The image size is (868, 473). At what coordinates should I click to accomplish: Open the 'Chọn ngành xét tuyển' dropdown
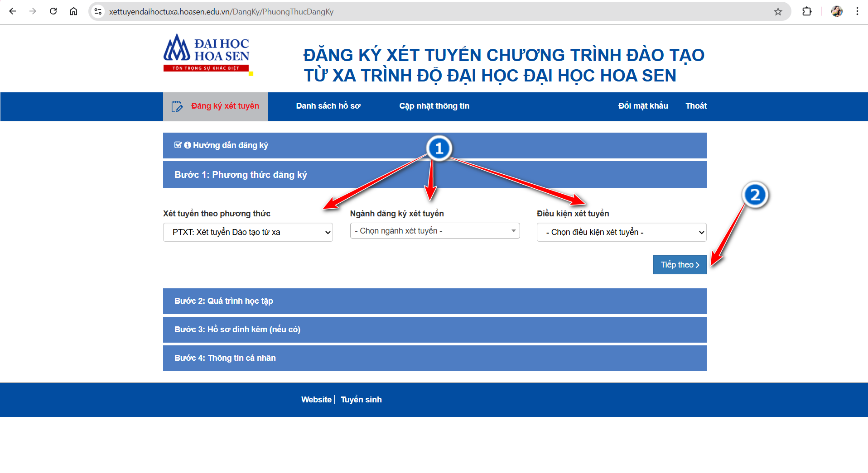(434, 231)
